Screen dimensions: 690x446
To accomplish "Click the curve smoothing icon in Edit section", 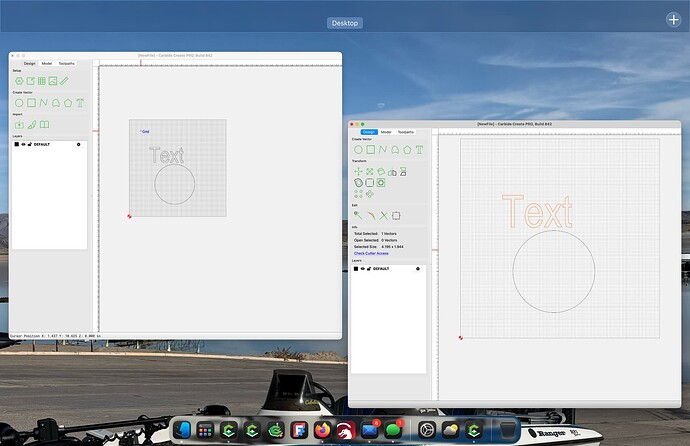I will coord(371,216).
